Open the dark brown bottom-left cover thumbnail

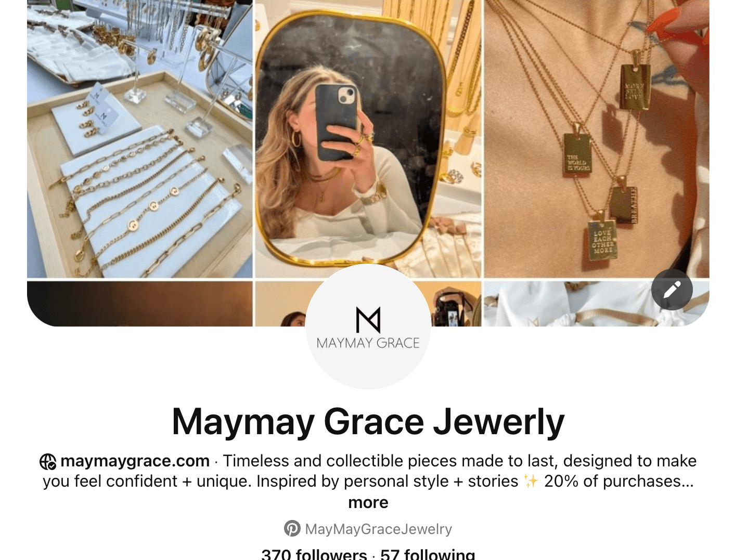140,304
